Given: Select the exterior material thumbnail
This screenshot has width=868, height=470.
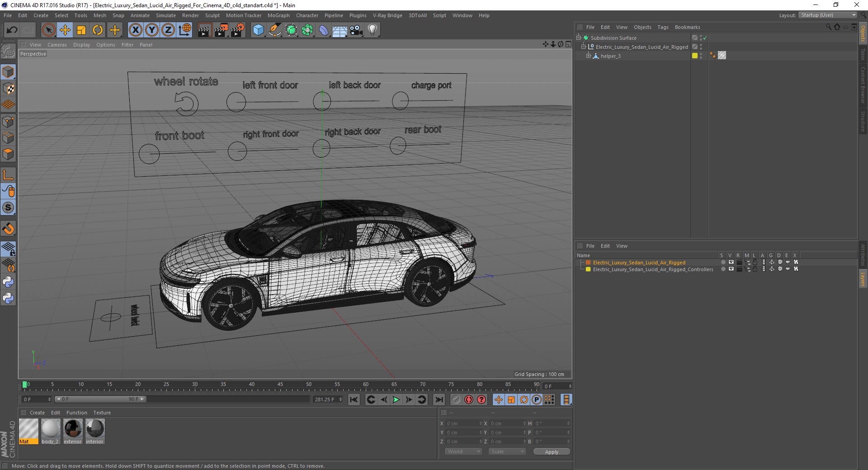Looking at the screenshot, I should (72, 432).
